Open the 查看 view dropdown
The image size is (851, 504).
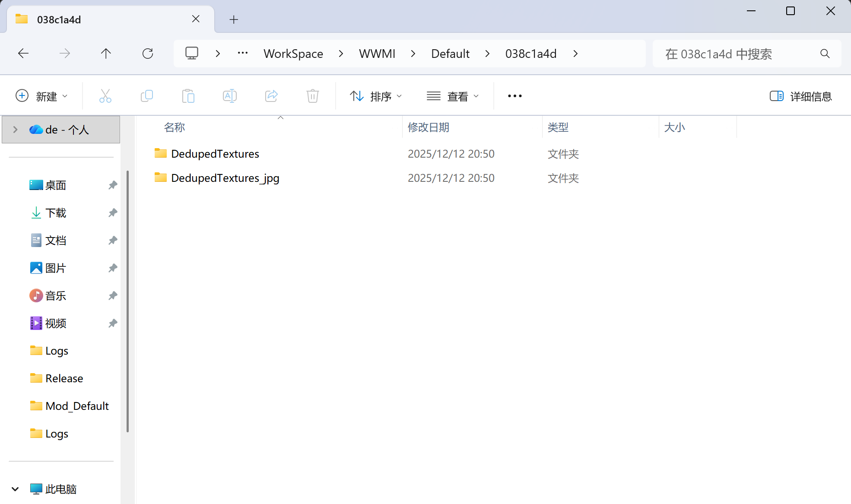452,96
